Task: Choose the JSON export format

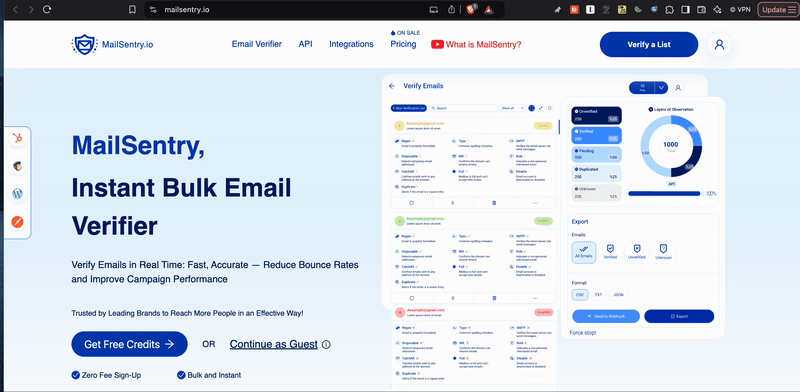Action: click(618, 295)
